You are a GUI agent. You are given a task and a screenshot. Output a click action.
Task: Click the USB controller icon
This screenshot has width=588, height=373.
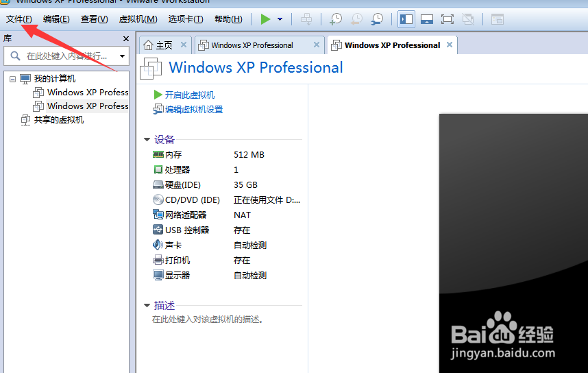tap(158, 229)
